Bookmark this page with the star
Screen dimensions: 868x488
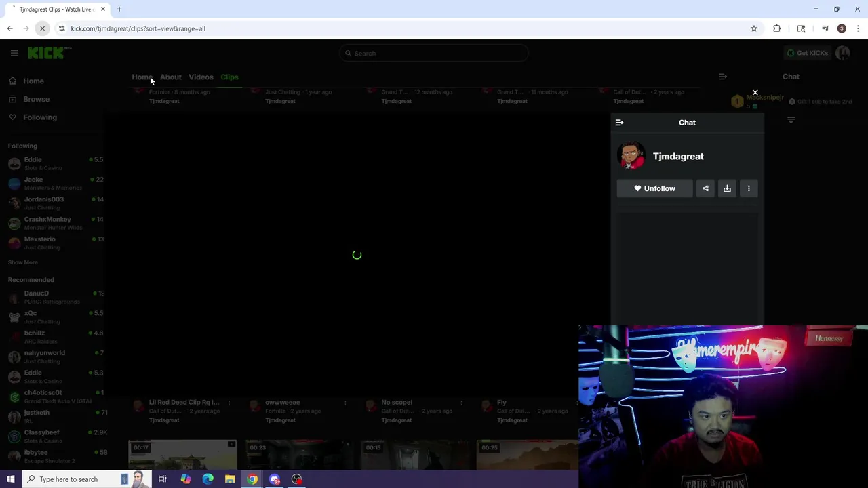click(753, 28)
